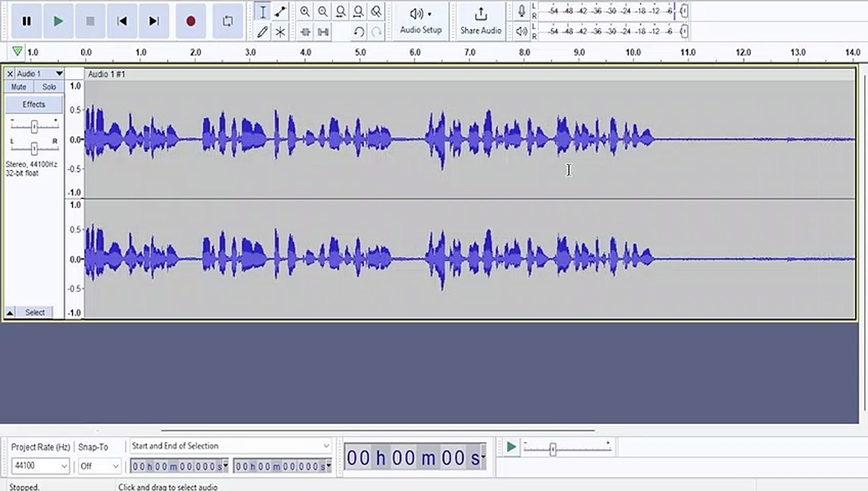Viewport: 868px width, 491px height.
Task: Click the horizontal scrollbar thumb
Action: click(x=377, y=430)
